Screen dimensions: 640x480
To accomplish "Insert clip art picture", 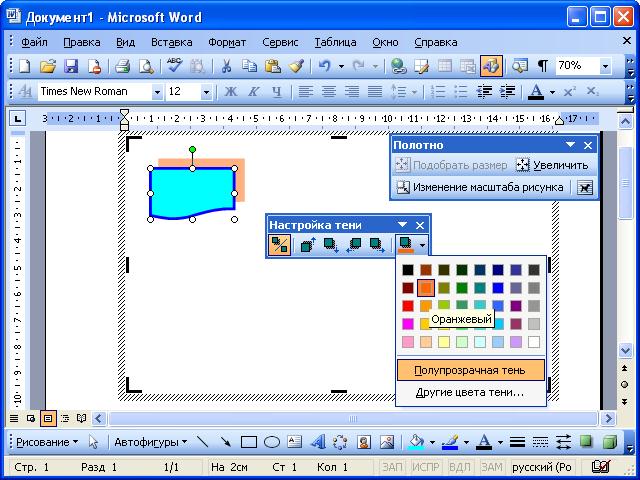I will [364, 442].
